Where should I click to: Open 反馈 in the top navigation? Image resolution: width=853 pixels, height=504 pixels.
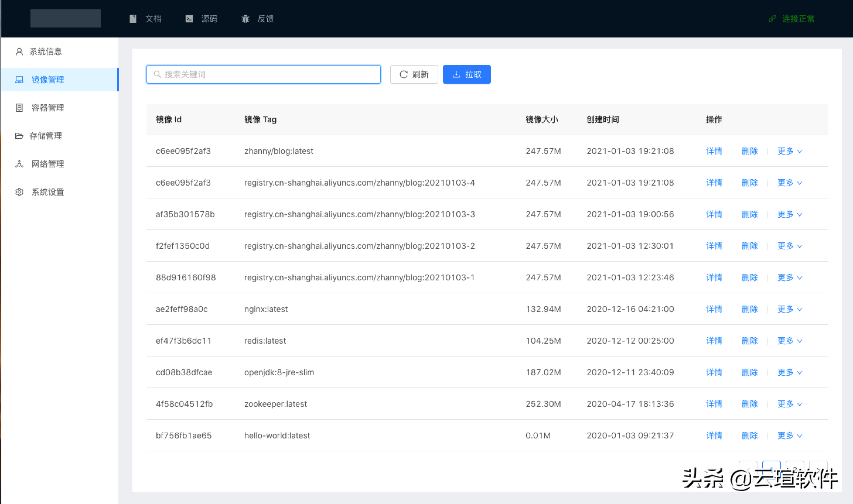pyautogui.click(x=257, y=19)
